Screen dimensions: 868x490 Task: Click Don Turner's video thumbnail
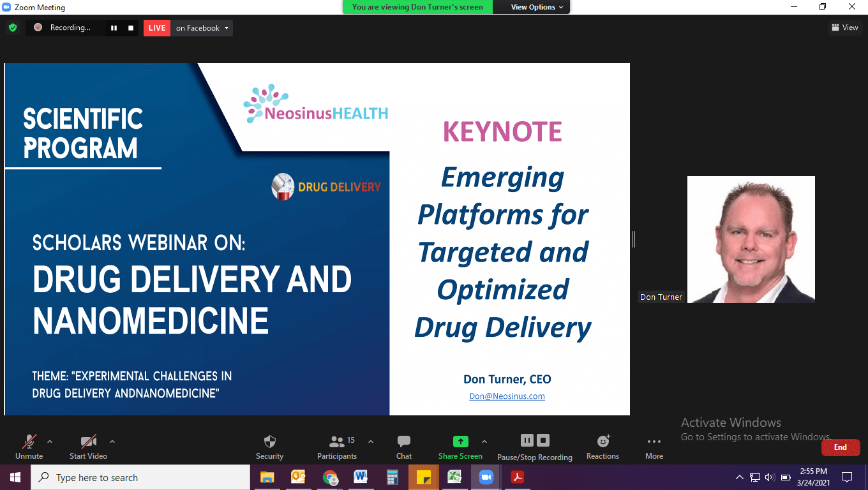tap(751, 239)
